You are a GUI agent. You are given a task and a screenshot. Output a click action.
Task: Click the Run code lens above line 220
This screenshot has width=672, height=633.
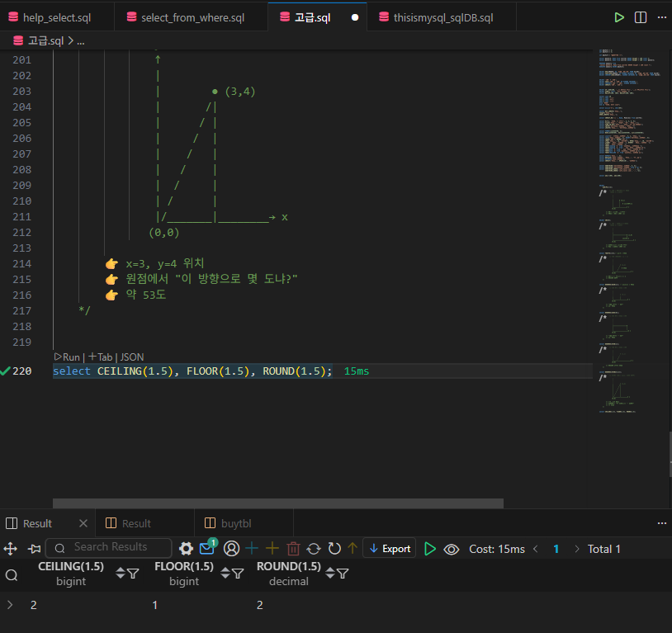point(68,357)
